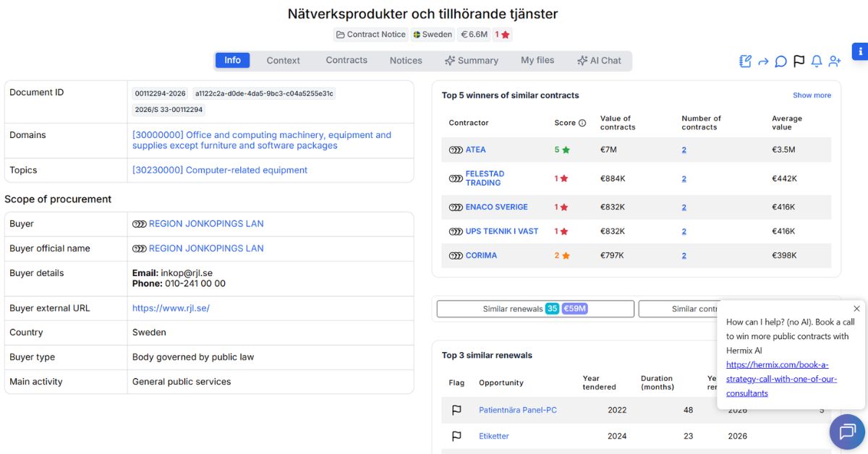
Task: Open the AI Chat tab
Action: (x=600, y=61)
